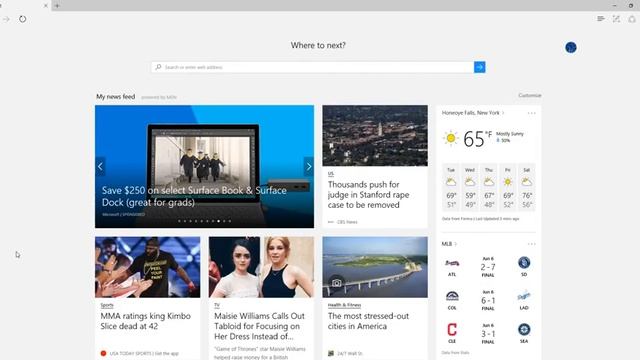Viewport: 640px width, 360px height.
Task: Open stressed-out cities bridge thumbnail
Action: (375, 267)
